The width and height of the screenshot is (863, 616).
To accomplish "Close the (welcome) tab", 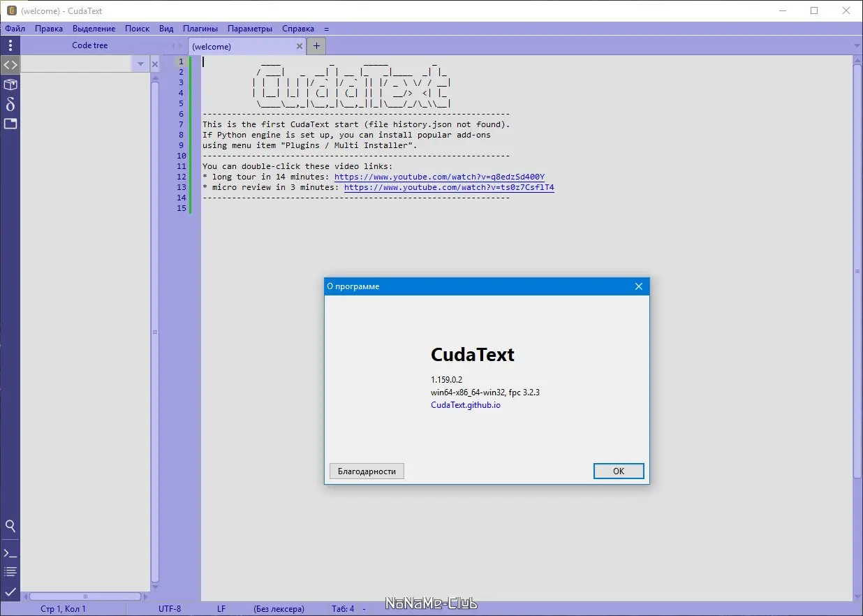I will point(300,46).
